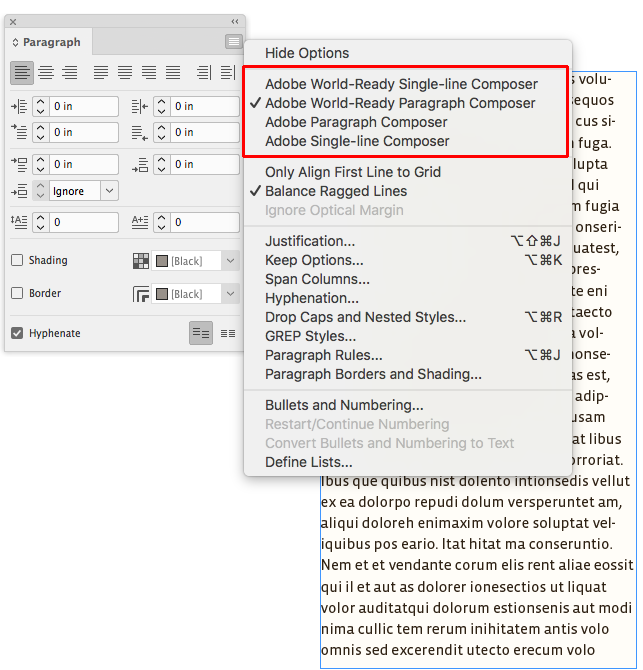Click the Left Indent icon

click(19, 106)
